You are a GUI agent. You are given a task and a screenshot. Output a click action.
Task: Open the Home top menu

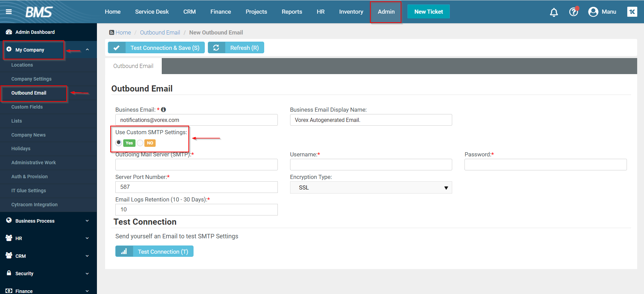[x=113, y=12]
